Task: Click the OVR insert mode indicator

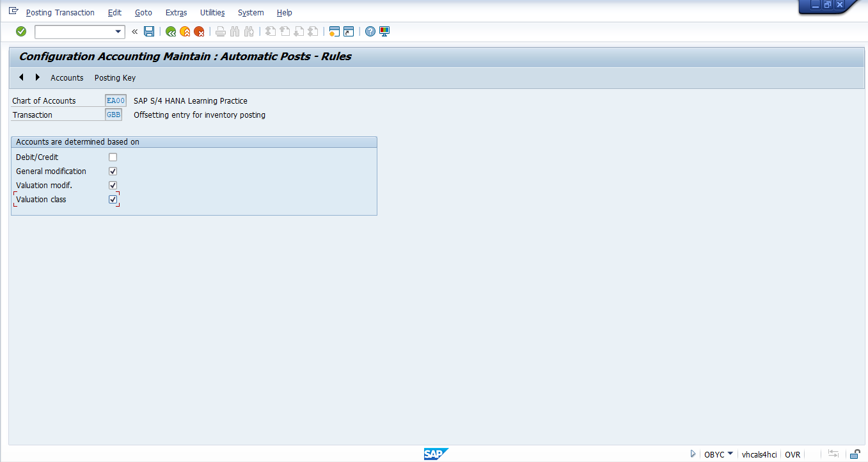Action: point(793,454)
